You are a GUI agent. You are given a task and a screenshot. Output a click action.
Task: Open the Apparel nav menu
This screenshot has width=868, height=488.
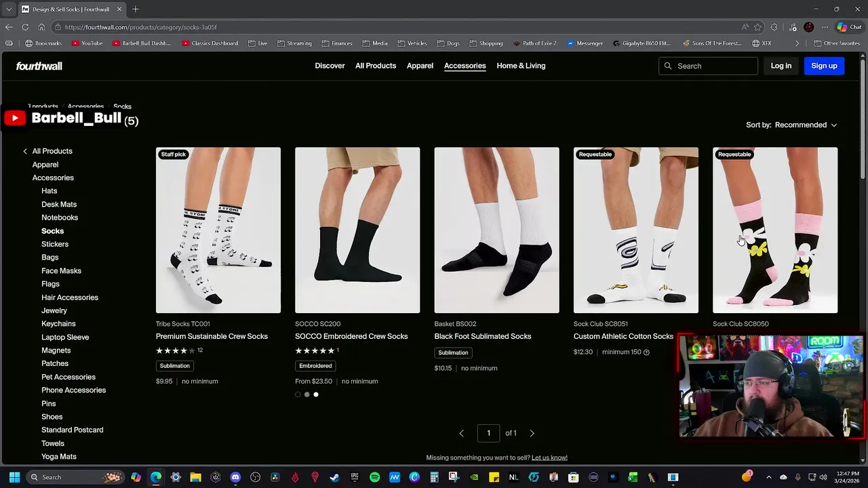tap(420, 66)
